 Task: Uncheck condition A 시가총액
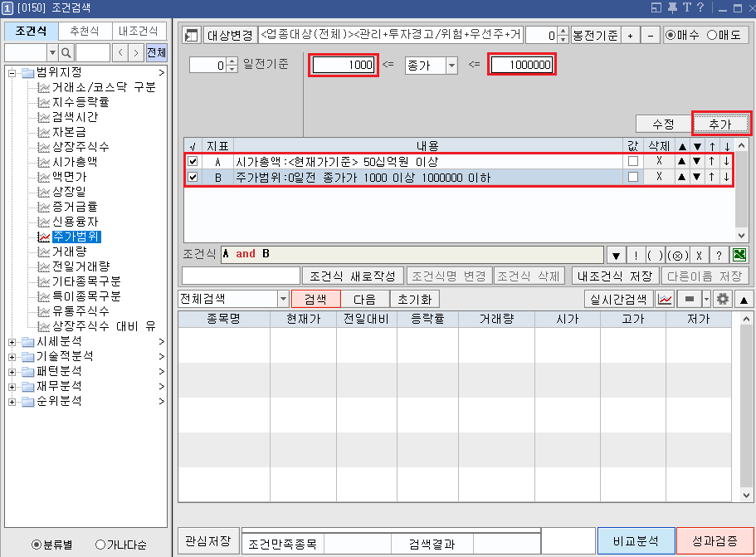(192, 162)
